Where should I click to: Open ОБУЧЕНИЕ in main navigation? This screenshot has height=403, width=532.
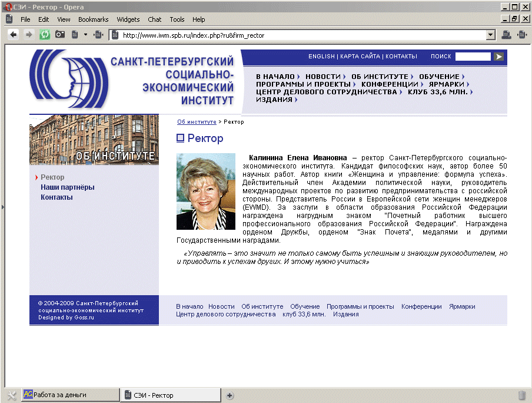439,77
